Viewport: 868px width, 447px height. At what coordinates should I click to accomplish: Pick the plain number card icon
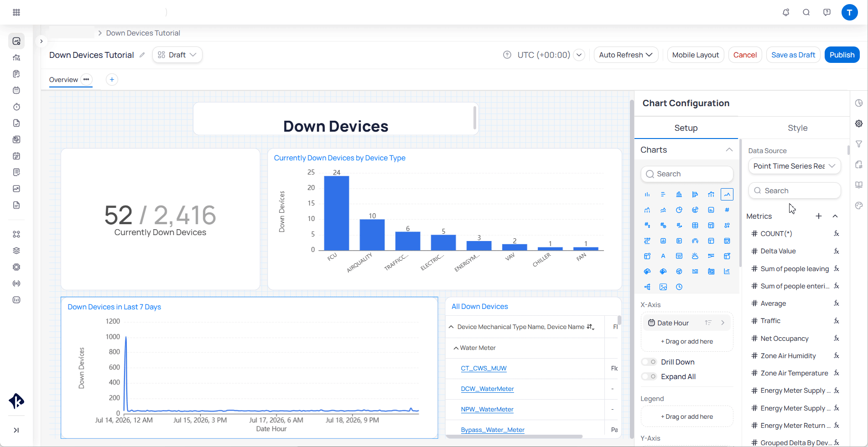pos(727,210)
